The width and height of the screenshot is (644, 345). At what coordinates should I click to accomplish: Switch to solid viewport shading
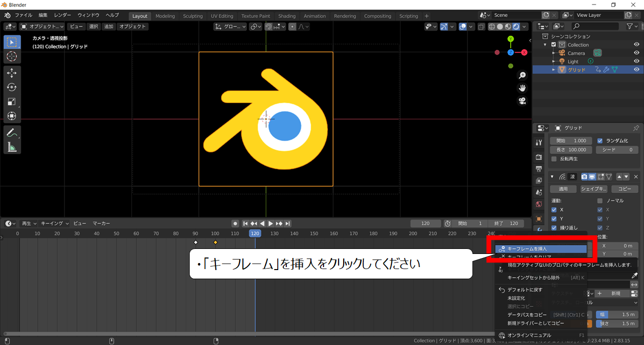pos(500,27)
